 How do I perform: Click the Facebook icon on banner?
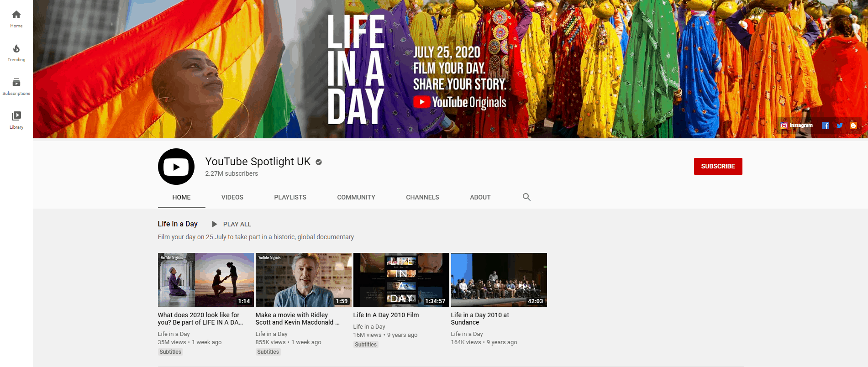(826, 126)
